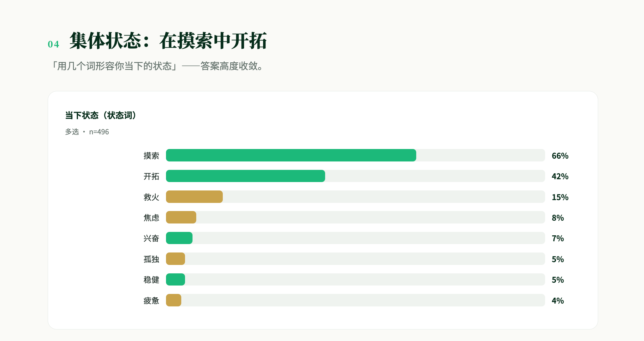This screenshot has height=341, width=644.
Task: Click the 摸索 row label
Action: point(151,156)
